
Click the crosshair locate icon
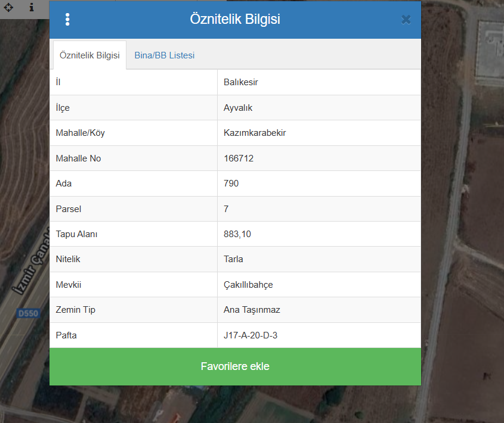(x=9, y=8)
